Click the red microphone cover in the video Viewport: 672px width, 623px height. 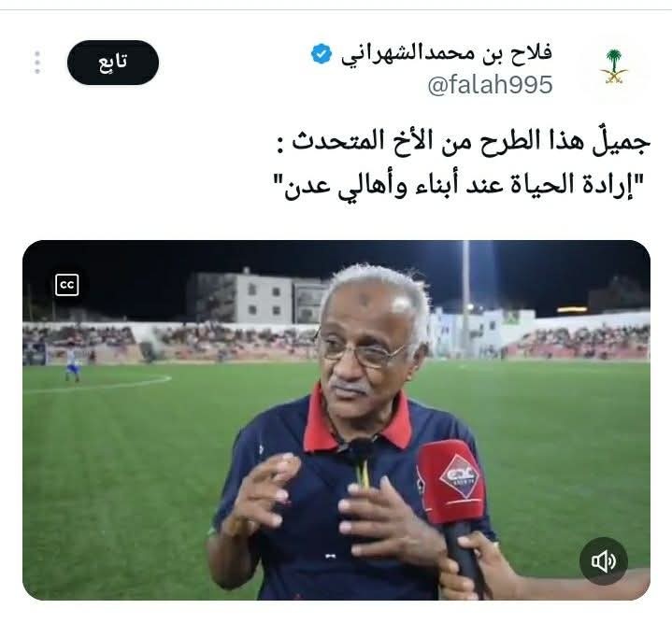coord(452,482)
